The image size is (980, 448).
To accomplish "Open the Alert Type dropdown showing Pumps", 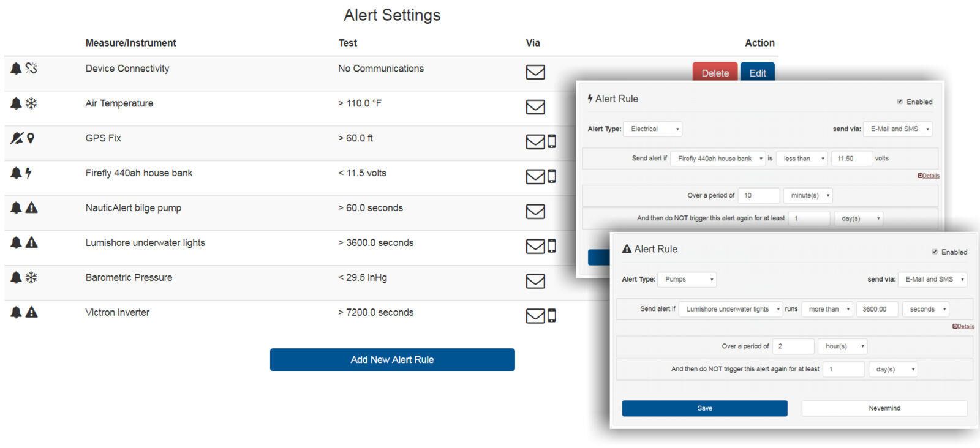I will [x=688, y=279].
